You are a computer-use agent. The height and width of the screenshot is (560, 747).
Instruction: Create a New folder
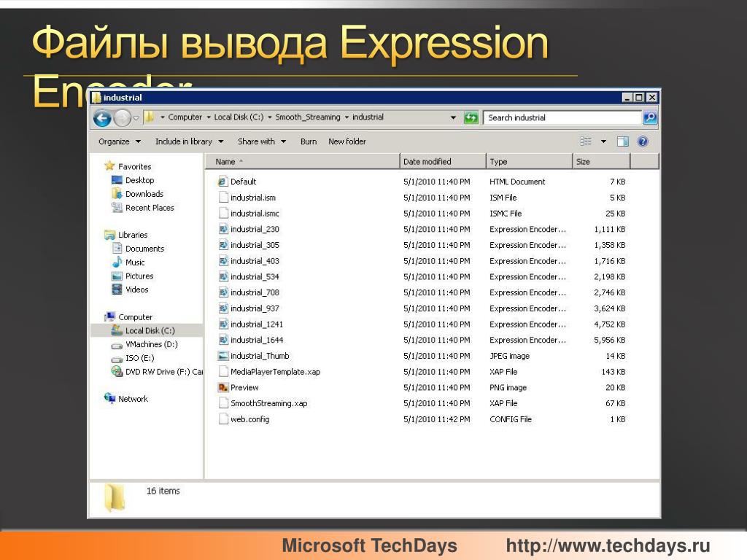click(347, 141)
